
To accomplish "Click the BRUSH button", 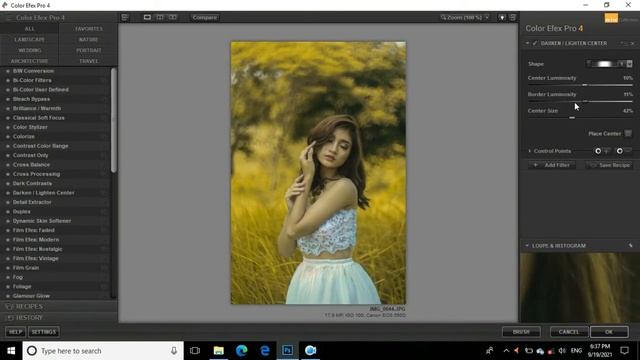I will tap(521, 332).
